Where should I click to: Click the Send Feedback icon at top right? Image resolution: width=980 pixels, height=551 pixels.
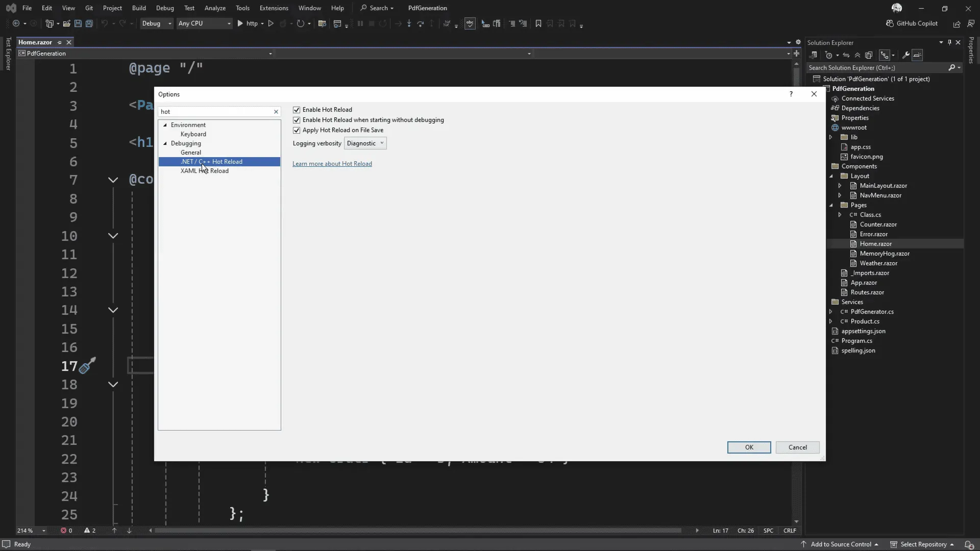pyautogui.click(x=971, y=23)
